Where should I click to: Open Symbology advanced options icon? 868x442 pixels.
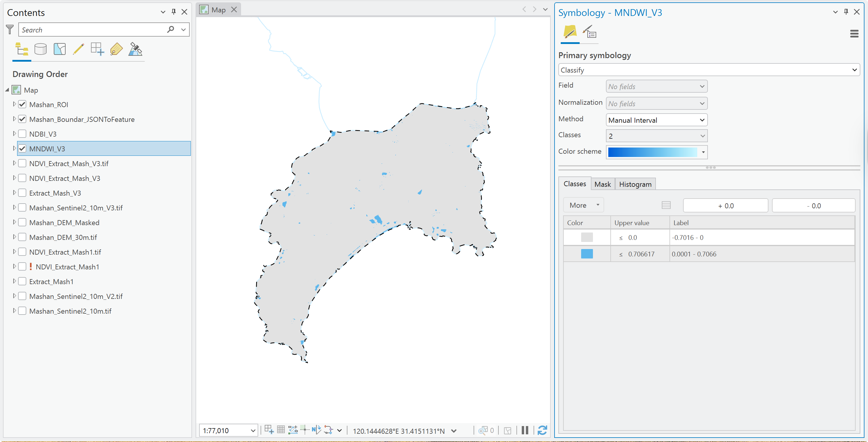coord(589,32)
